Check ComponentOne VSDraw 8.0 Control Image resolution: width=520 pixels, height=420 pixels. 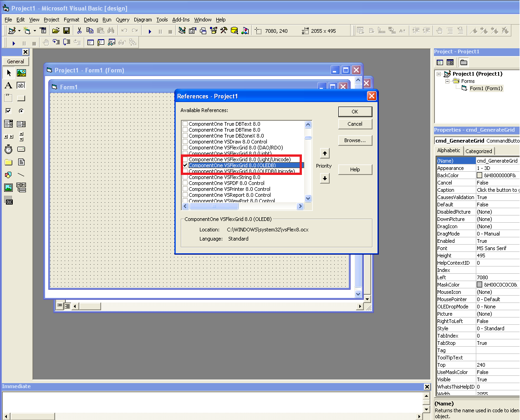tap(185, 142)
